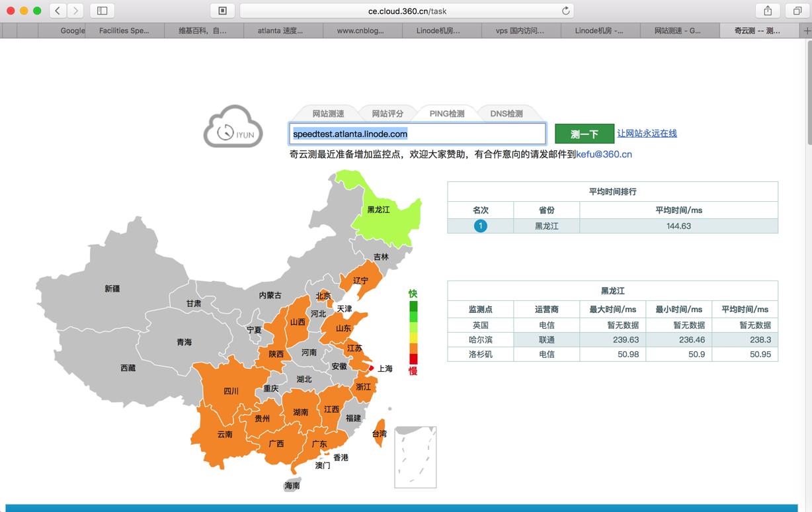812x512 pixels.
Task: Select 四川 province on the map
Action: (231, 391)
